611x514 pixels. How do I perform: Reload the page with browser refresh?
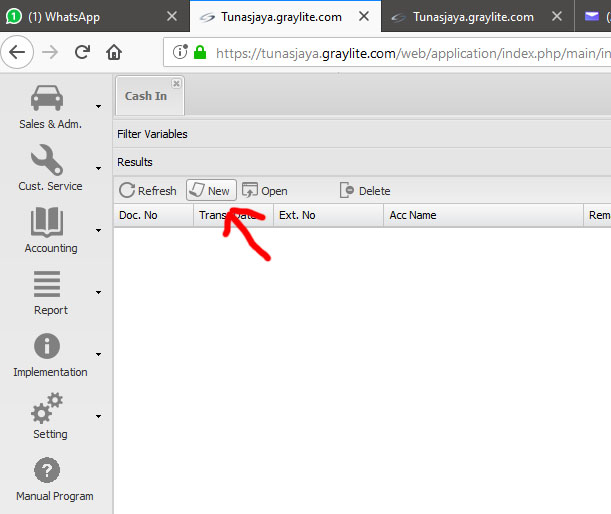[82, 52]
